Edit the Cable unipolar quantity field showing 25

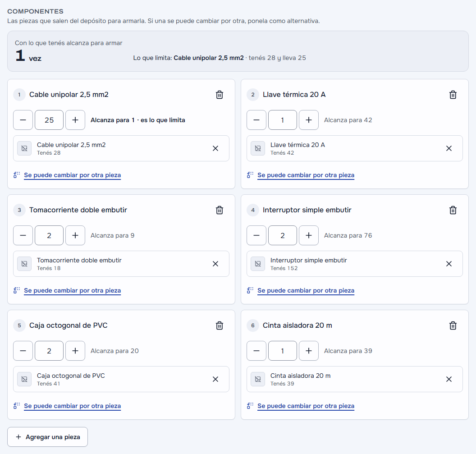click(x=49, y=120)
